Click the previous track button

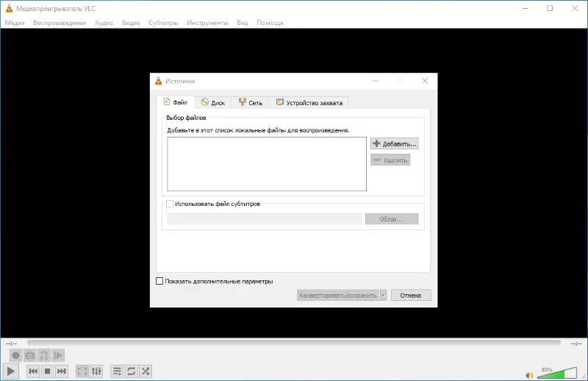pyautogui.click(x=33, y=371)
